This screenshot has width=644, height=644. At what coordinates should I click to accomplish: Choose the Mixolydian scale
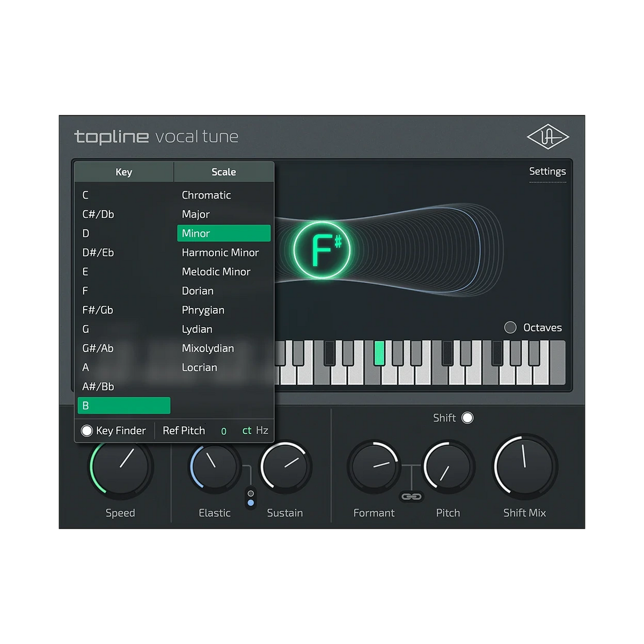coord(224,348)
